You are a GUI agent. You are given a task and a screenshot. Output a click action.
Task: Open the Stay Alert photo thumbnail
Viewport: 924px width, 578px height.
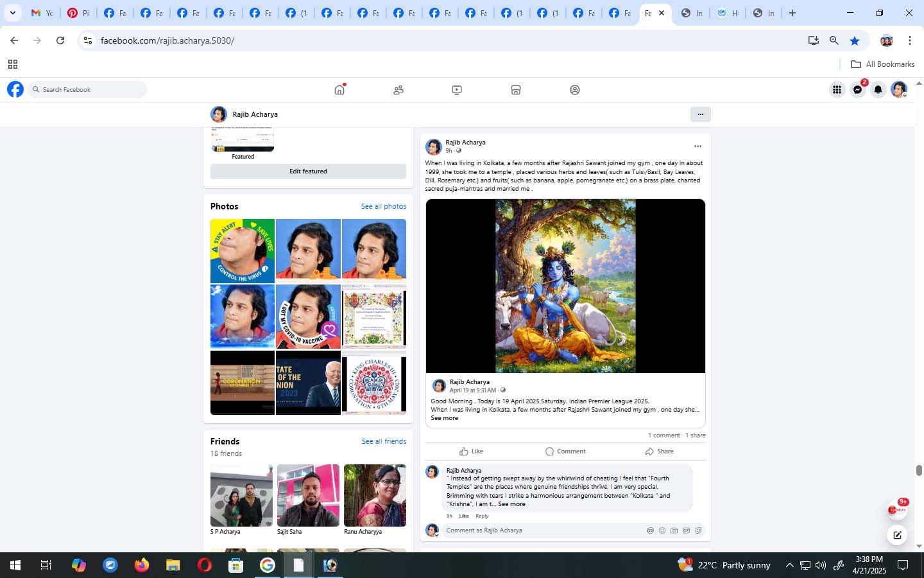pyautogui.click(x=243, y=251)
